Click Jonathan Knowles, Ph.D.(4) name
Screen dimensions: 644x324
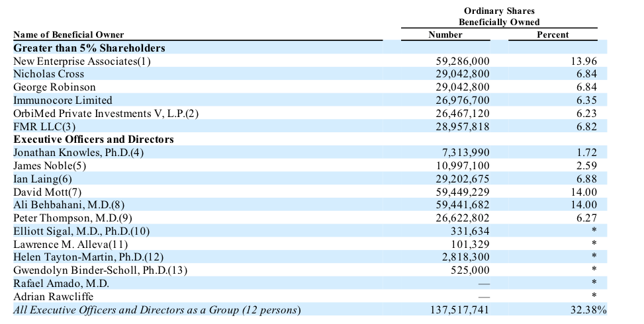pyautogui.click(x=79, y=153)
